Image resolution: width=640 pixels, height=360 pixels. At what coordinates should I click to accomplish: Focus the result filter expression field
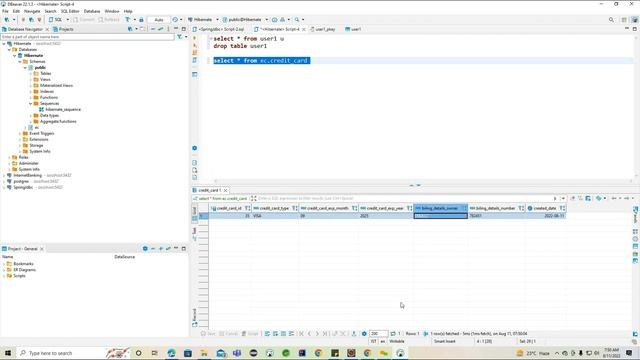pyautogui.click(x=404, y=198)
